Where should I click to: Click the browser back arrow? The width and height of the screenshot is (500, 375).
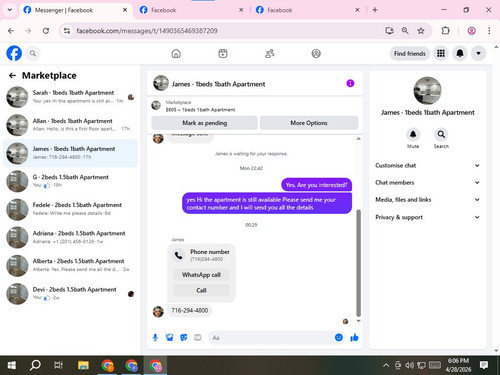pos(11,31)
